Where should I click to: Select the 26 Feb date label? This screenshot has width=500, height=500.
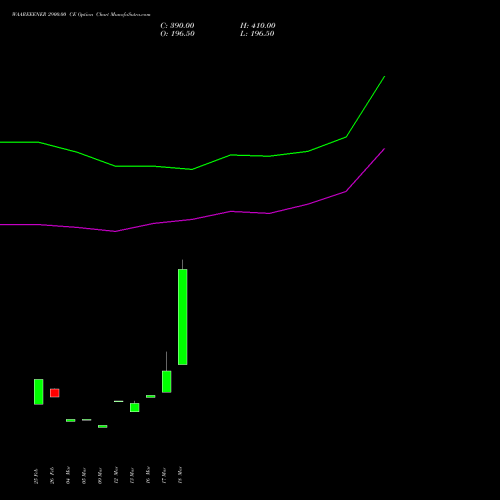pyautogui.click(x=53, y=476)
